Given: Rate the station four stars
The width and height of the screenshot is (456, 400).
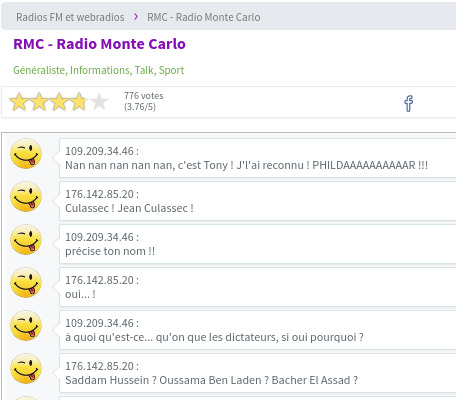Looking at the screenshot, I should (79, 101).
